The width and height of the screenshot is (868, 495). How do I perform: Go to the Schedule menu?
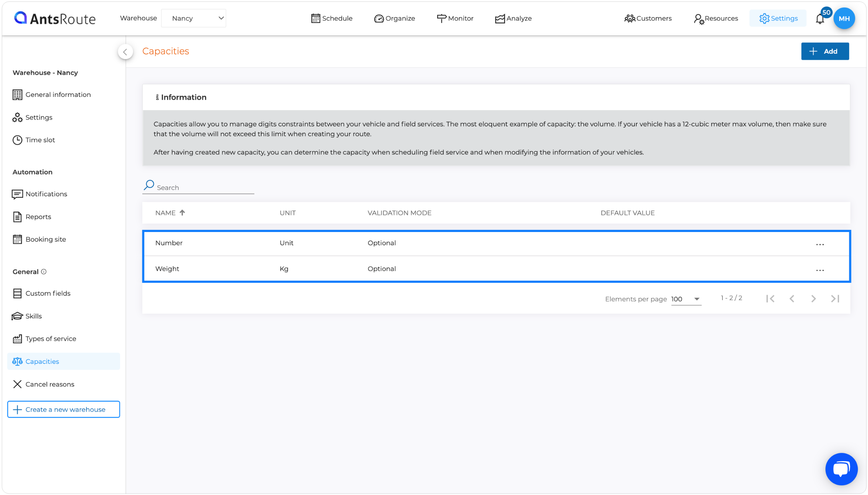[331, 18]
